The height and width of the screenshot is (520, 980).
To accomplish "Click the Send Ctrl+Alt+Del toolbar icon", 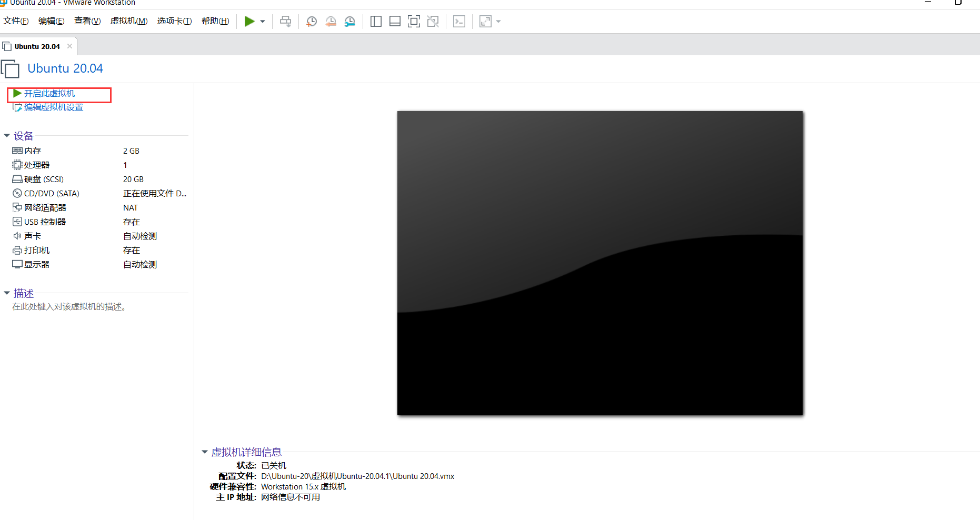I will pos(285,22).
